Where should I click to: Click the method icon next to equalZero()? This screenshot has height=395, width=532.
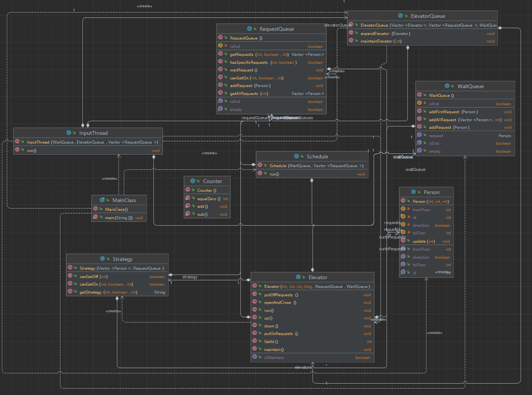pos(188,199)
